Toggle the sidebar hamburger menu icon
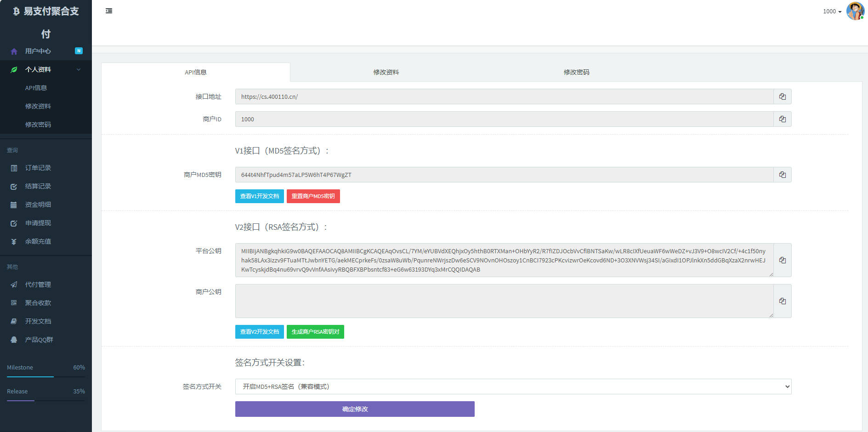This screenshot has height=432, width=868. point(109,11)
